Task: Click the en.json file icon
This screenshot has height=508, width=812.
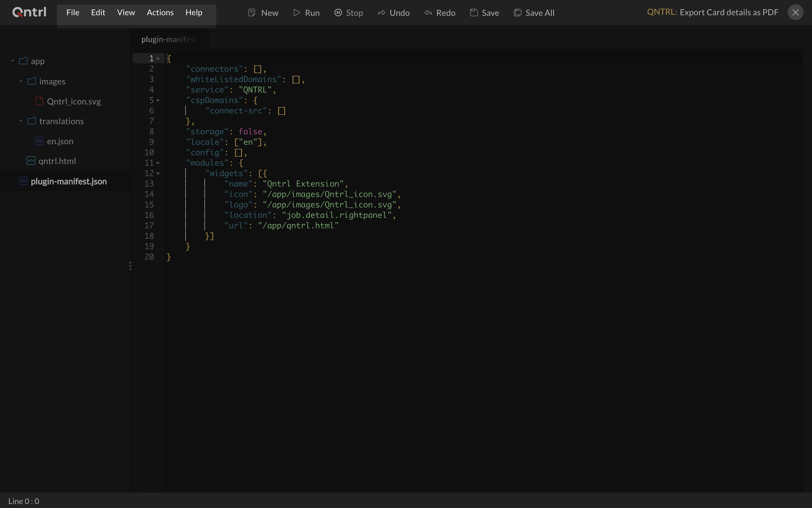Action: point(39,141)
